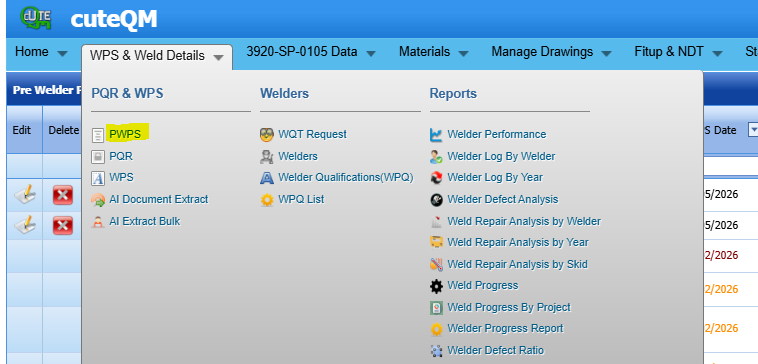The image size is (758, 364).
Task: Click the Welders person icon
Action: (x=267, y=157)
